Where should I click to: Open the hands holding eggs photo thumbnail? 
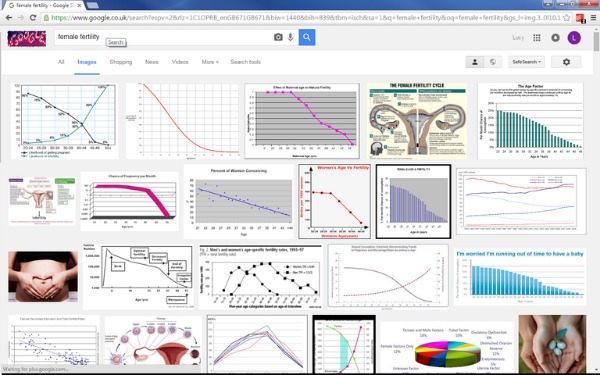[552, 344]
